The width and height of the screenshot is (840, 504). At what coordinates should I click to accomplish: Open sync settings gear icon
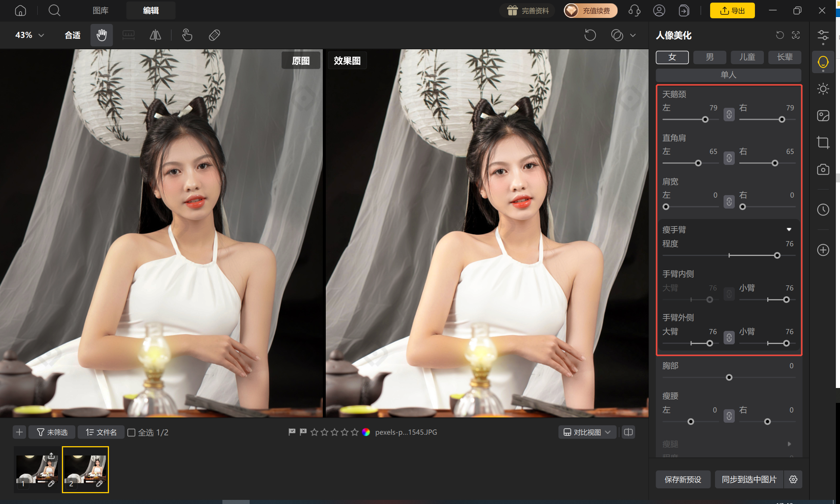(793, 479)
